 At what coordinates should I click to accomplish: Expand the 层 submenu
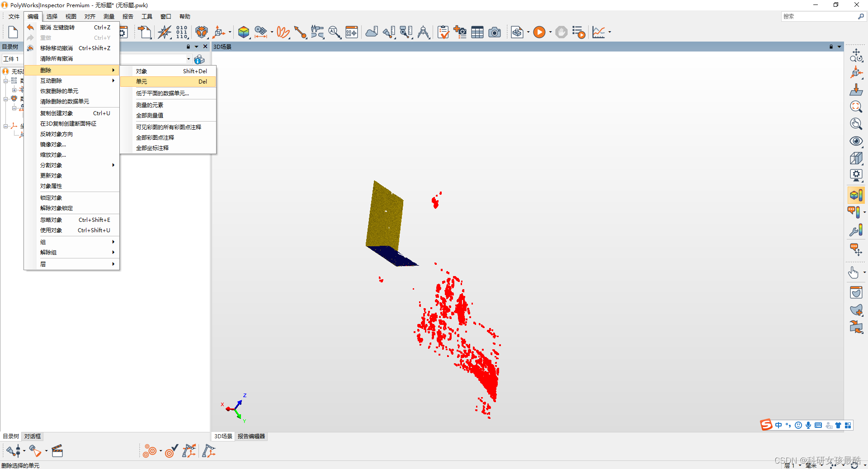[x=72, y=264]
